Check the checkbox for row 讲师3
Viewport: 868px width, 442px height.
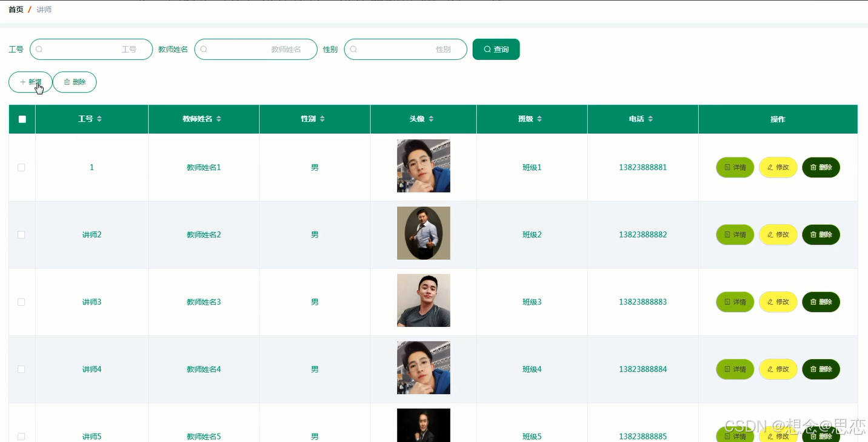pyautogui.click(x=21, y=302)
